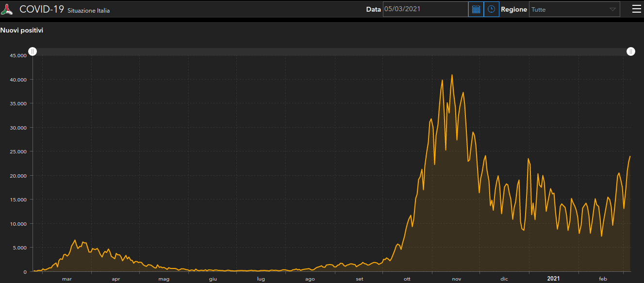Click the feb label on the x-axis
The image size is (644, 283).
603,279
